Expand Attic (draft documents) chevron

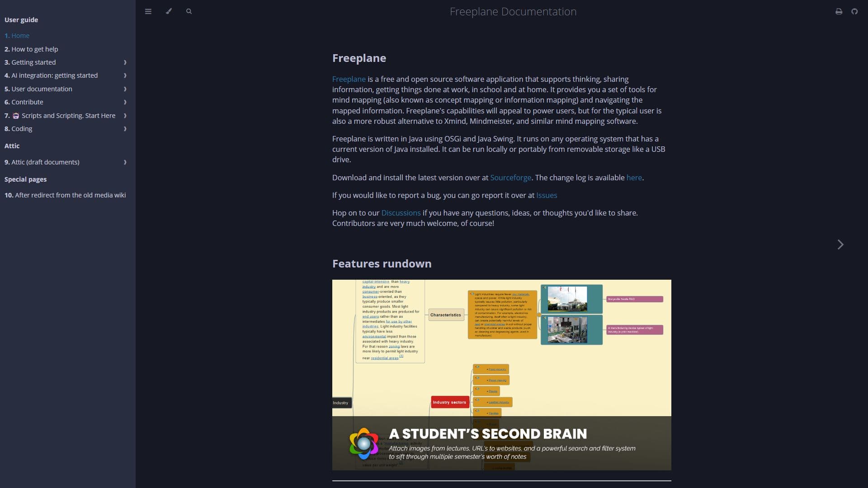coord(125,162)
